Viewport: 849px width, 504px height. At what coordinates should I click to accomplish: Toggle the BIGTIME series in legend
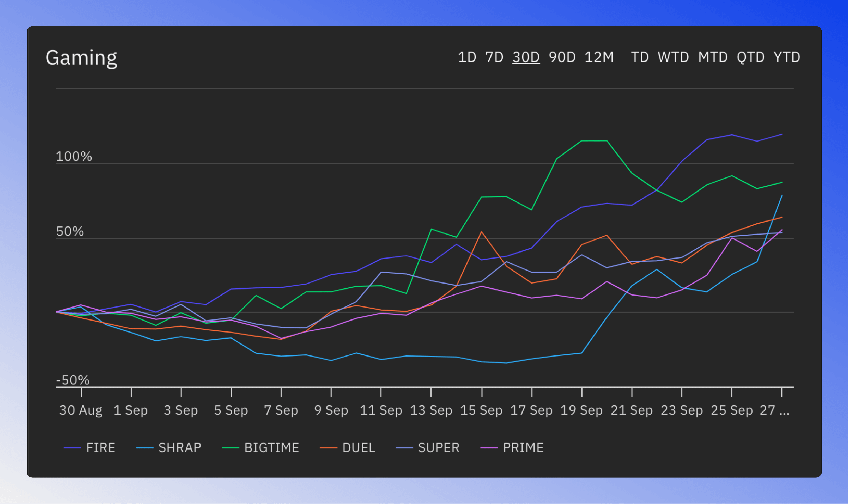(x=260, y=448)
